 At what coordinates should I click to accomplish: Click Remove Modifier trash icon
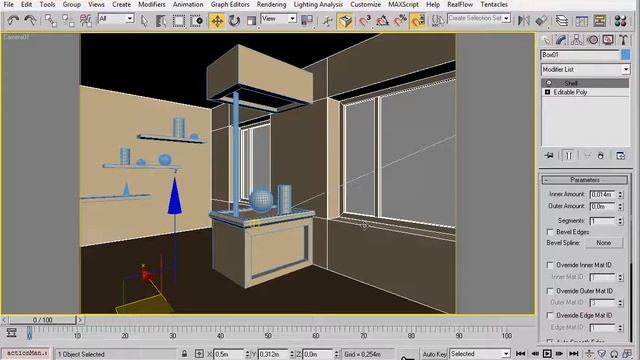pos(600,156)
